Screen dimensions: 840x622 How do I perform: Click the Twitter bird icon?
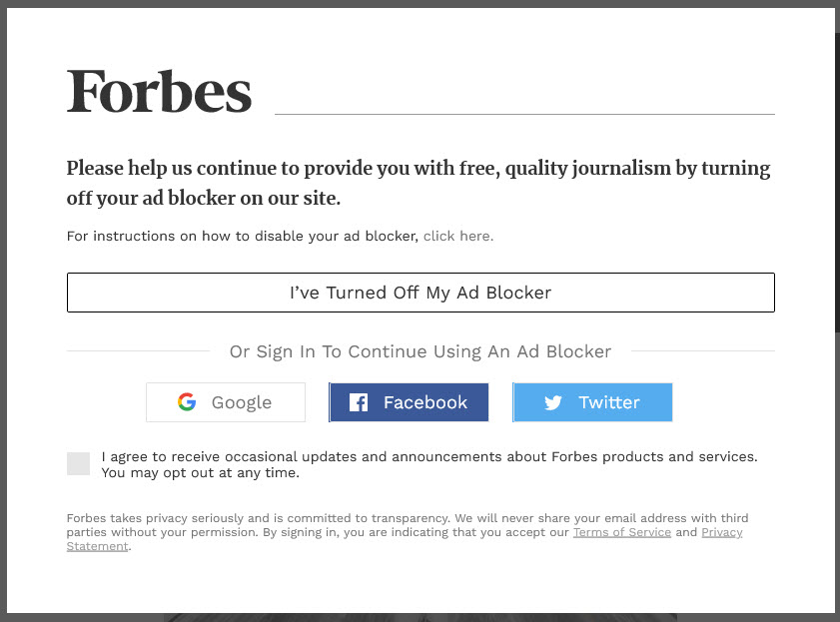click(x=553, y=402)
